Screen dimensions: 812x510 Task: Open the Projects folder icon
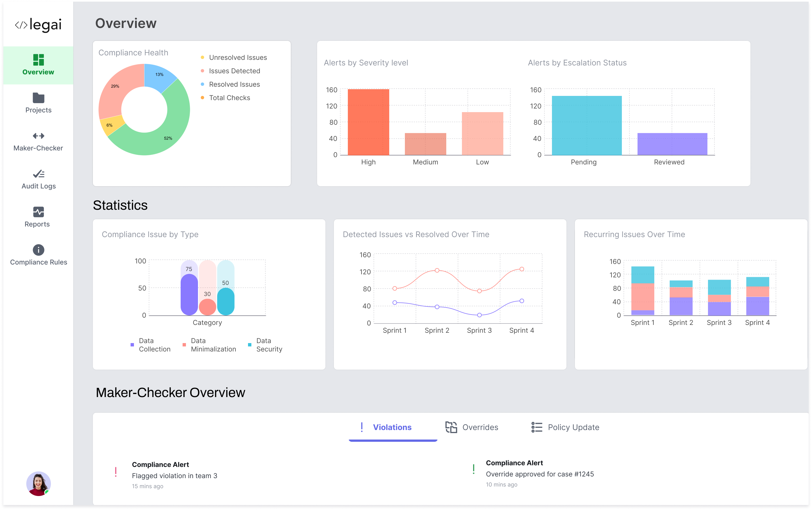[x=38, y=98]
